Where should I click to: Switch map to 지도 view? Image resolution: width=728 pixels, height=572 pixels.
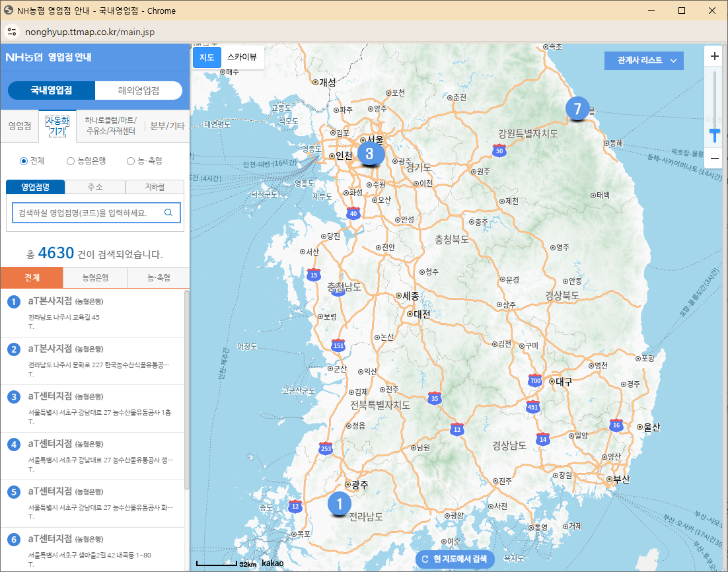207,57
